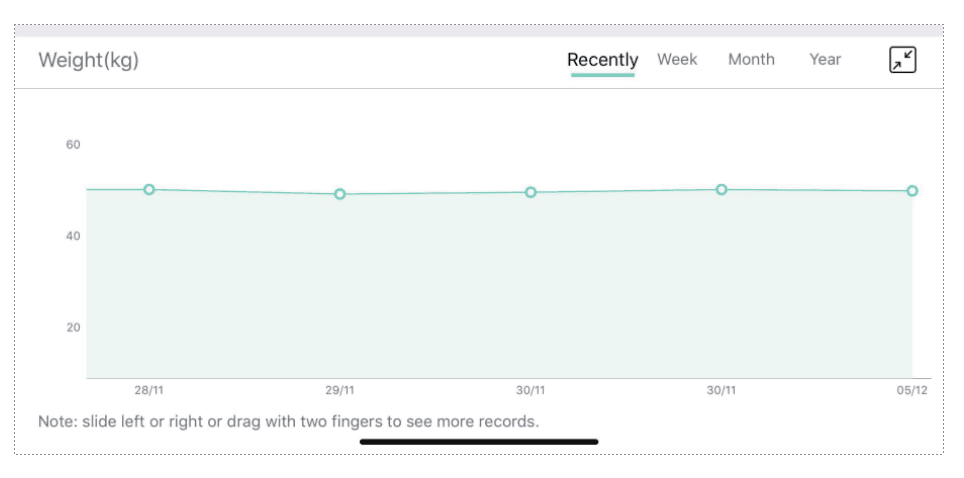Viewport: 964px width, 478px height.
Task: Collapse the chart with the shrink icon
Action: tap(902, 60)
